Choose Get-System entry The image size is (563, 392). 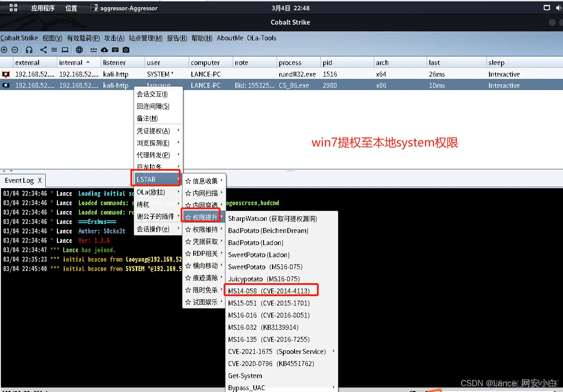click(x=281, y=375)
